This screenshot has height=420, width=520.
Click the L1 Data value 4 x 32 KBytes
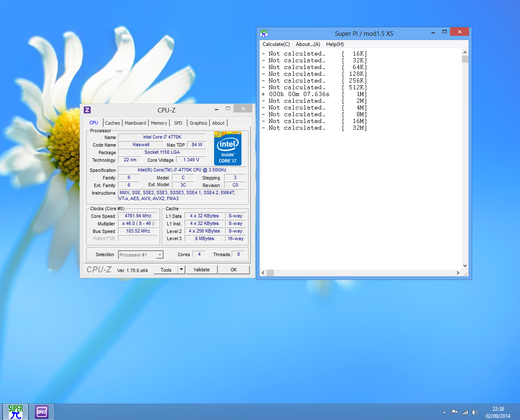click(204, 216)
